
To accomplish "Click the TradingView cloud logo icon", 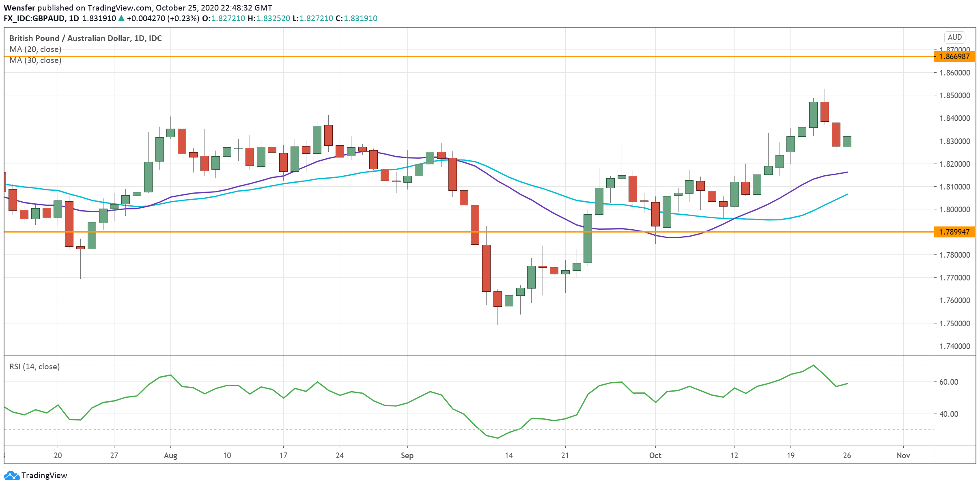I will pos(11,475).
